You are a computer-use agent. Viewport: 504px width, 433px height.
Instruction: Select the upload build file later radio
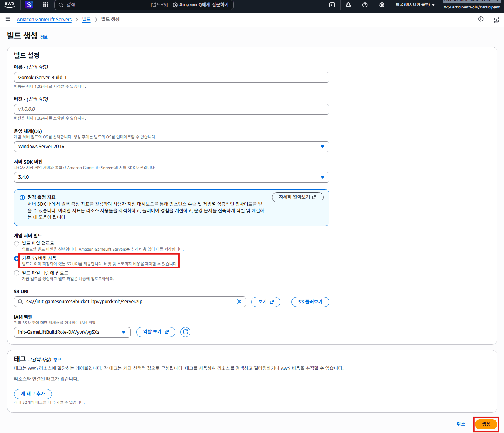[x=17, y=273]
